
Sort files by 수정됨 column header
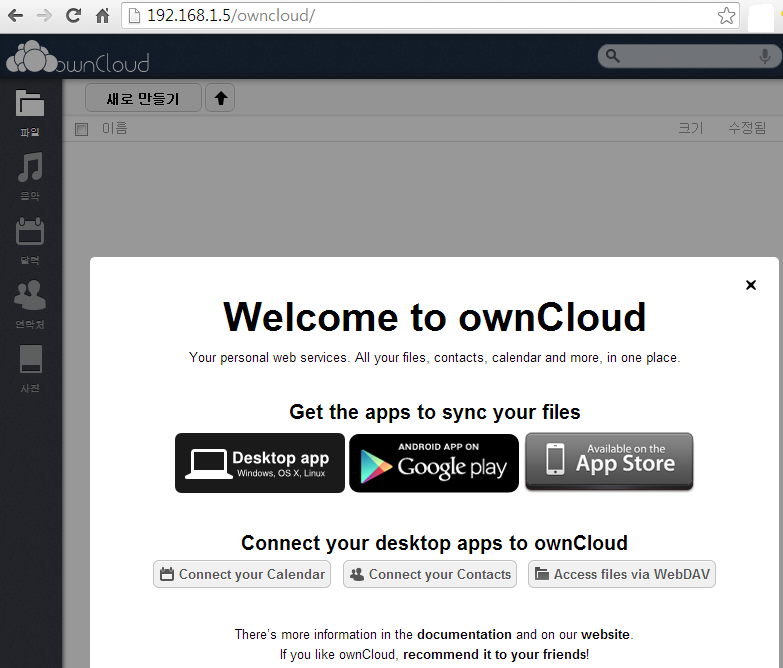746,128
